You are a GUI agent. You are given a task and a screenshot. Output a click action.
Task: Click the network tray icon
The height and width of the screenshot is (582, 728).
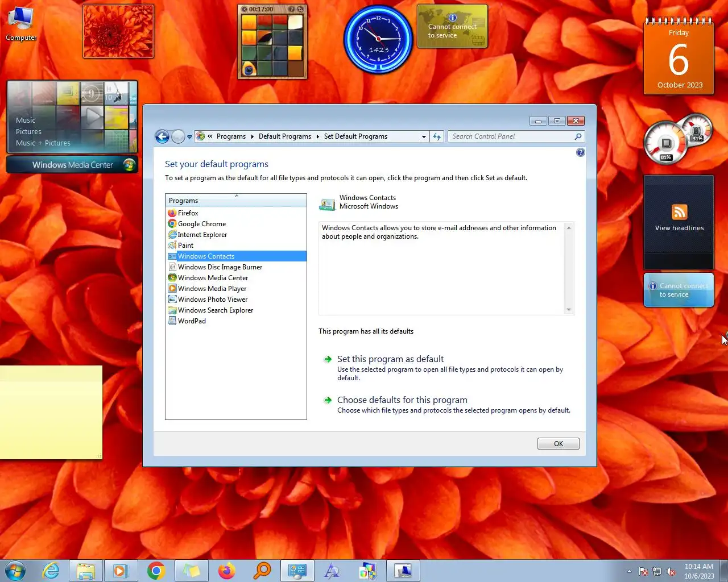[657, 571]
